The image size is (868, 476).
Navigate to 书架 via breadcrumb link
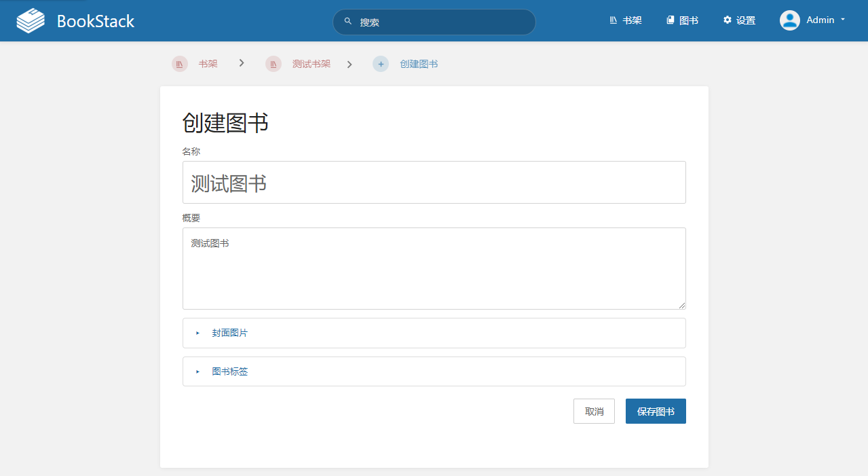208,64
